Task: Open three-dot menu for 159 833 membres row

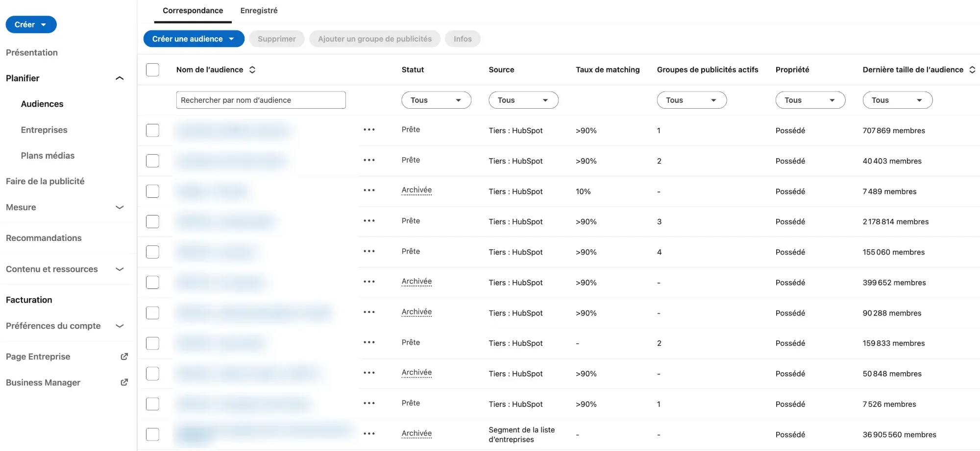Action: [x=369, y=342]
